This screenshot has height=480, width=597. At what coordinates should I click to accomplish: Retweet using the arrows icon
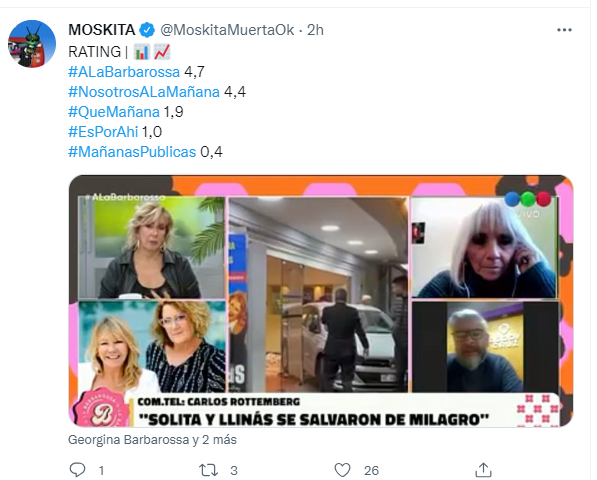click(x=209, y=470)
